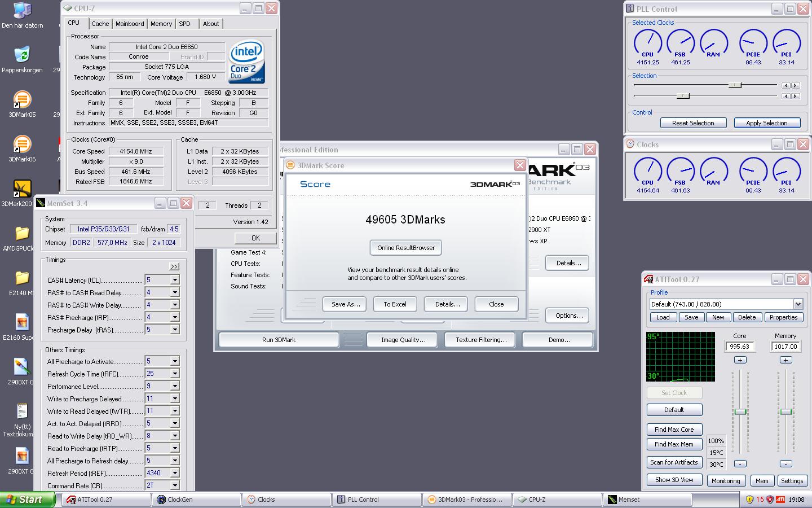Click Show 3D View in ATITool
The height and width of the screenshot is (508, 812).
[x=674, y=480]
